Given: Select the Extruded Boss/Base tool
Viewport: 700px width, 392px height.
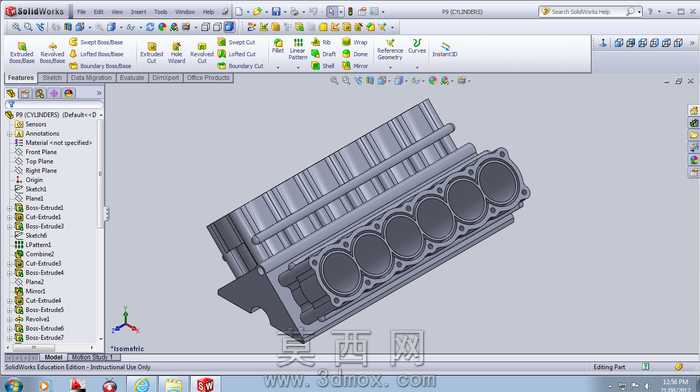Looking at the screenshot, I should pos(21,52).
